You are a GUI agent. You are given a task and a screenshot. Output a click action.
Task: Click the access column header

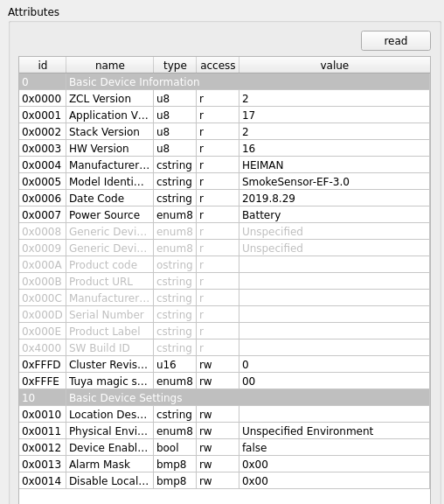(218, 66)
